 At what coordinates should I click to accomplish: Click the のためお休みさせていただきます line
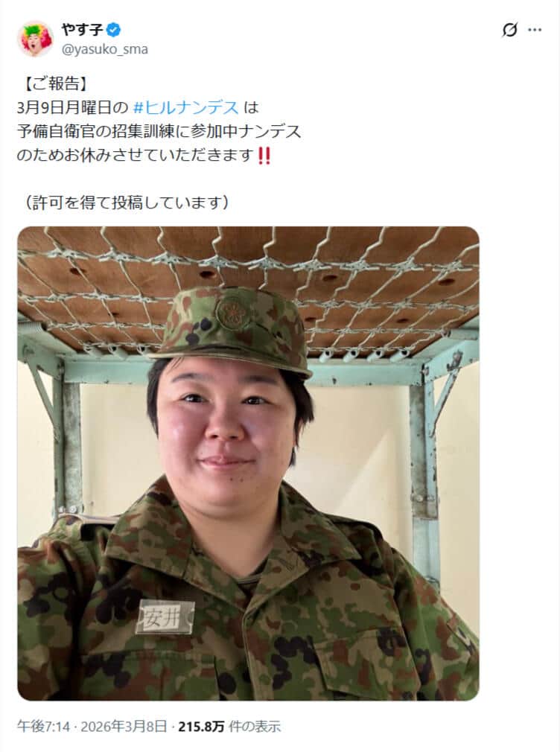[136, 156]
